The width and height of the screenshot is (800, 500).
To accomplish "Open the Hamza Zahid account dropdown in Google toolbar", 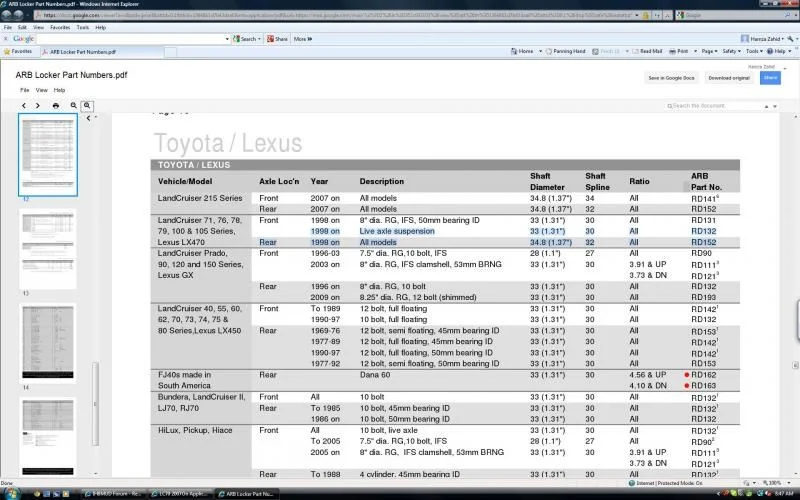I will click(762, 39).
